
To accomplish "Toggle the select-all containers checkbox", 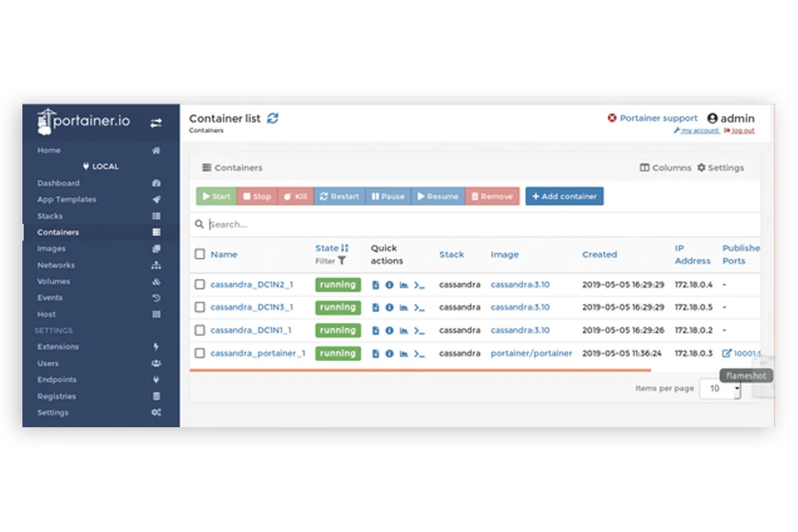I will pos(200,254).
